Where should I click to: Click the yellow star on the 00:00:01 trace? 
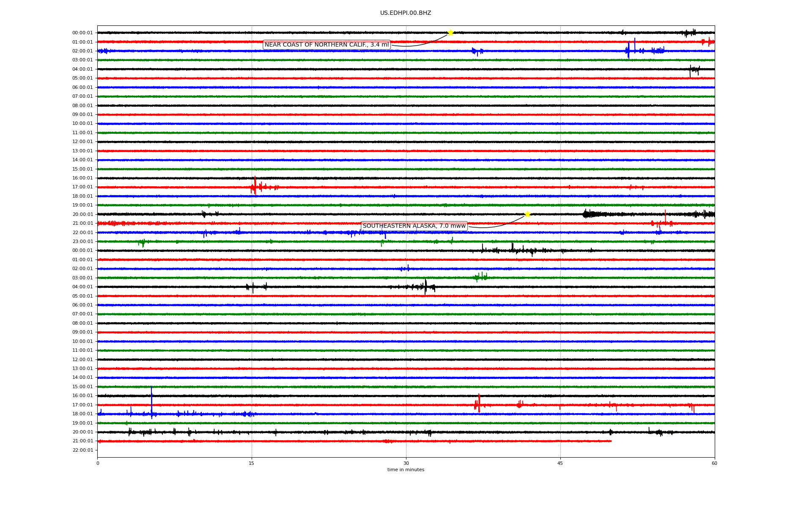[x=450, y=33]
